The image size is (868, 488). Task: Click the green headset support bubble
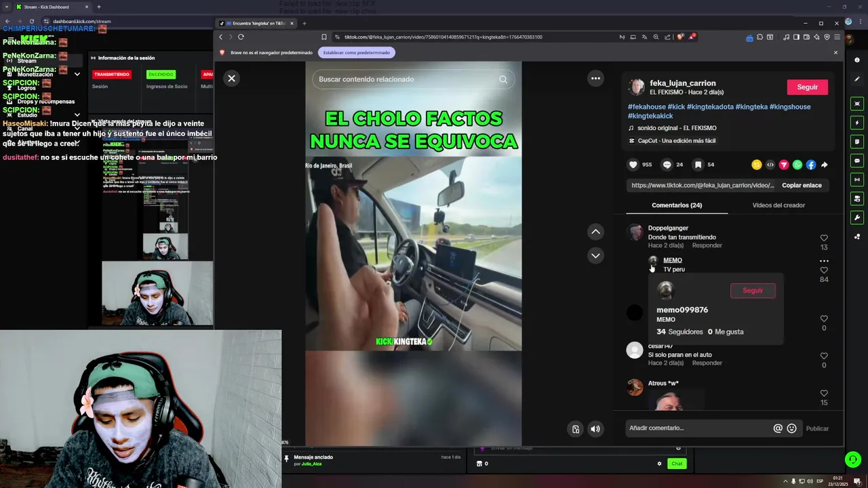click(852, 460)
